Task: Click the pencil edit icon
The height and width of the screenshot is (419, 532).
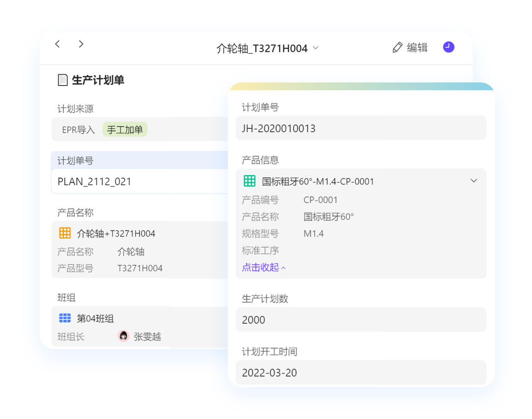Action: (x=397, y=48)
